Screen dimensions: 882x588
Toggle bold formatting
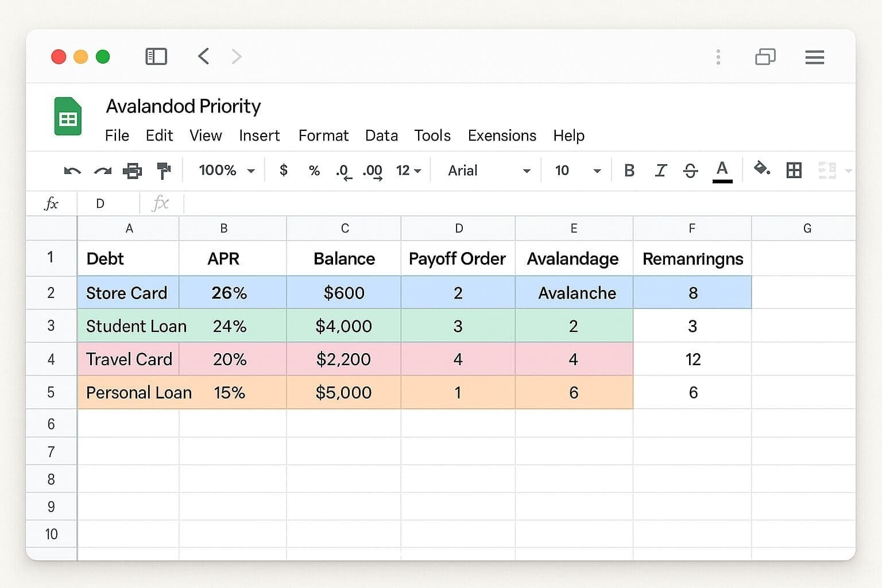pos(629,171)
